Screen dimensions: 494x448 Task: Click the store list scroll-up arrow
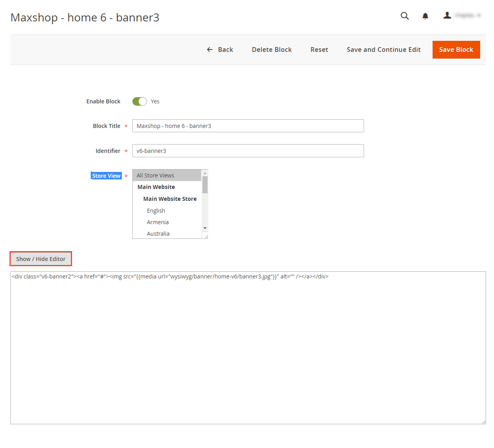pos(205,173)
